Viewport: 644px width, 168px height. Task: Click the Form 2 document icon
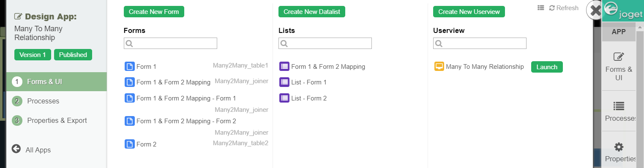point(130,144)
